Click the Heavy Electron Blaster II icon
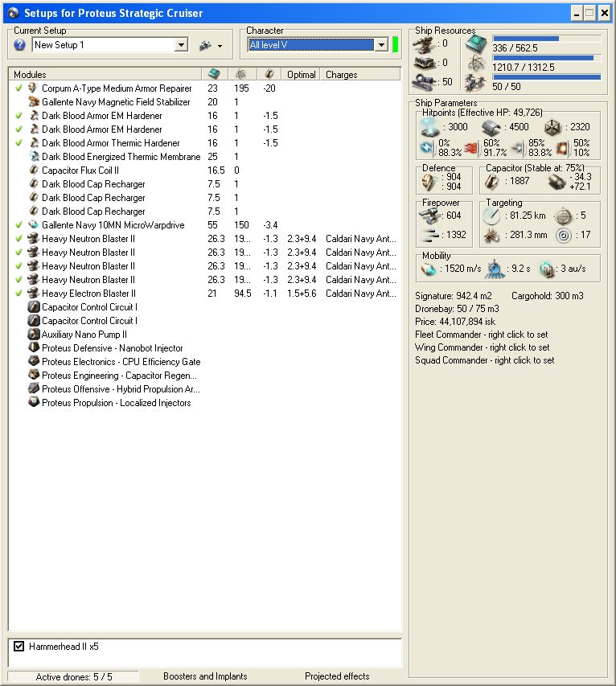The image size is (616, 686). [x=33, y=293]
